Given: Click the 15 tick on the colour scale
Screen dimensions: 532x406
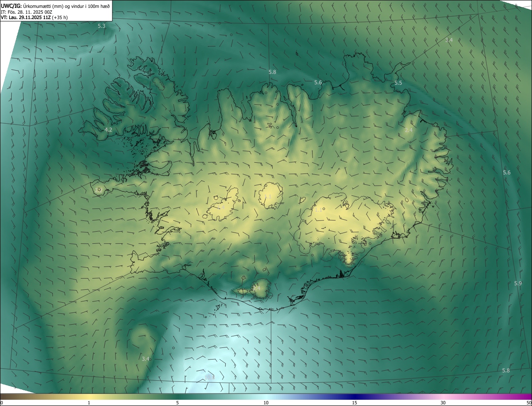Looking at the screenshot, I should pos(355,403).
